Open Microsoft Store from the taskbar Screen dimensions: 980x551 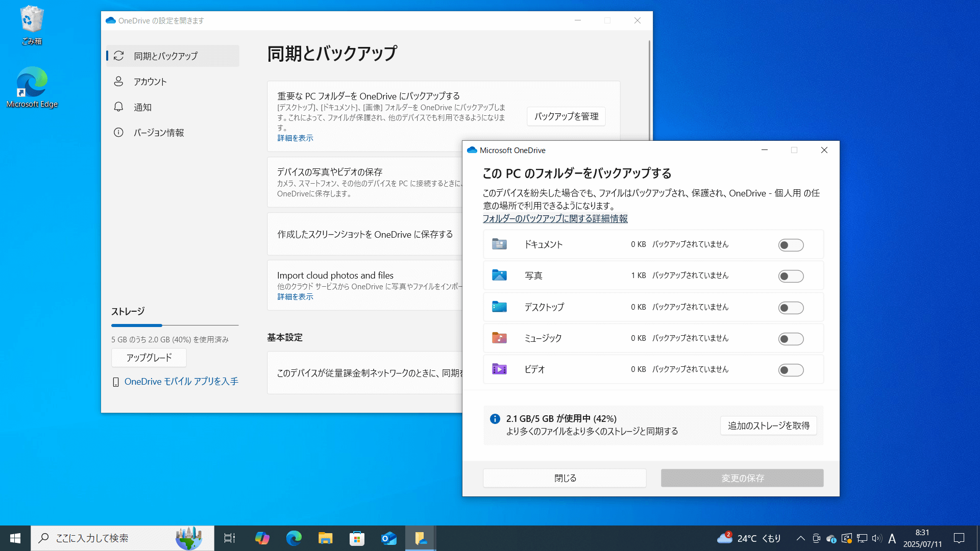pyautogui.click(x=357, y=538)
